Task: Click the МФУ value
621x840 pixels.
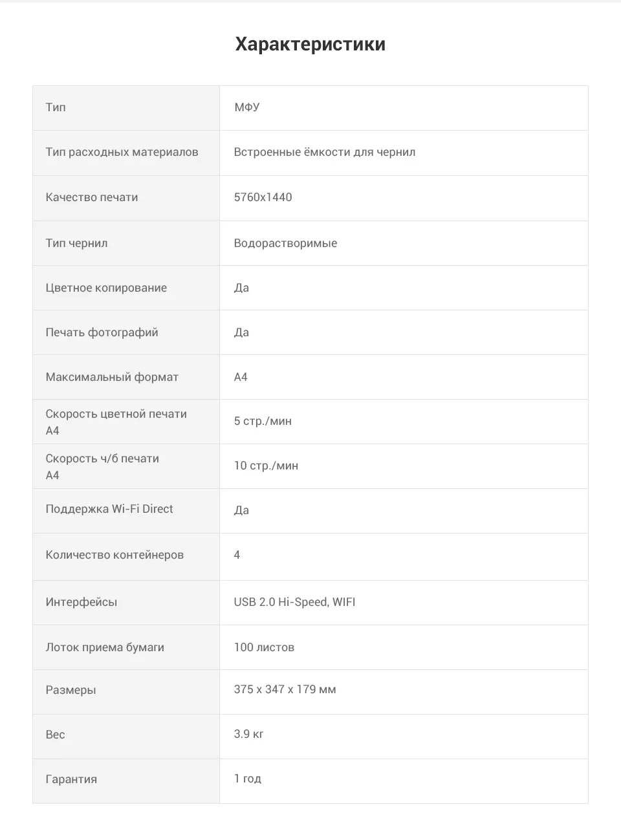Action: coord(247,107)
